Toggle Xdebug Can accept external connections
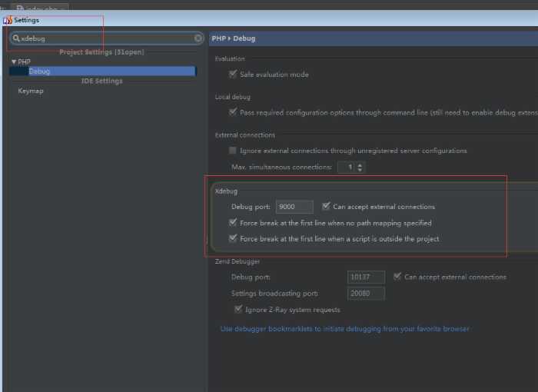 click(326, 206)
